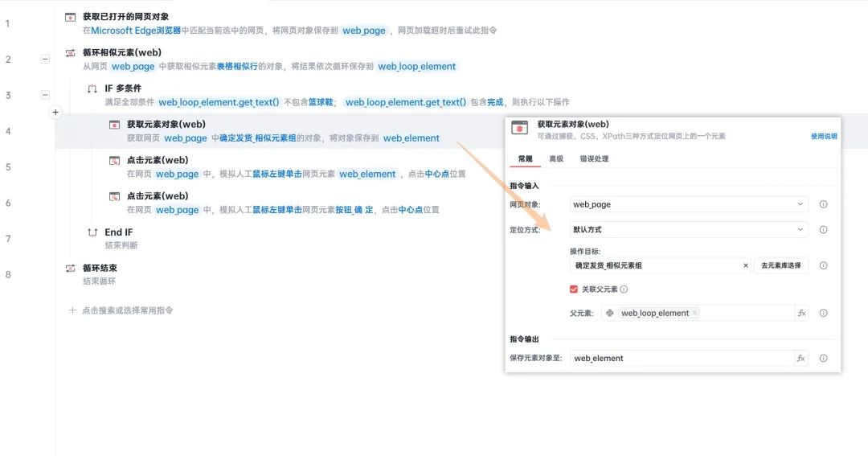Click the variable icon in 父元素 field
This screenshot has height=456, width=868.
[609, 313]
